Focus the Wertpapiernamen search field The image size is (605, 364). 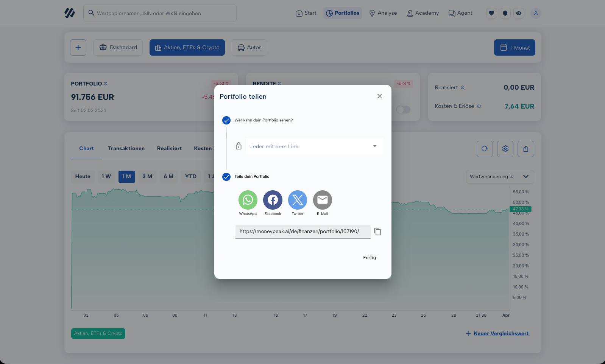coord(160,13)
